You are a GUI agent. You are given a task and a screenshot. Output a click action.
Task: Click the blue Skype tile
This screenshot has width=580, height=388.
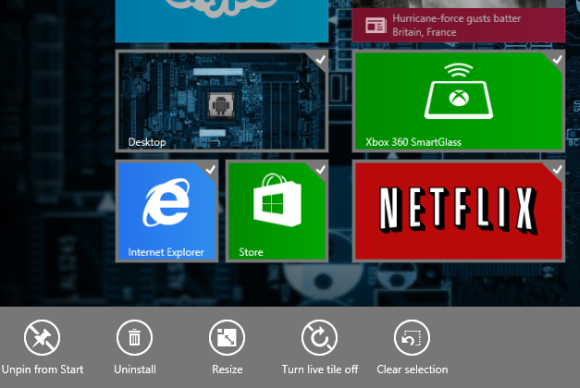(x=222, y=21)
